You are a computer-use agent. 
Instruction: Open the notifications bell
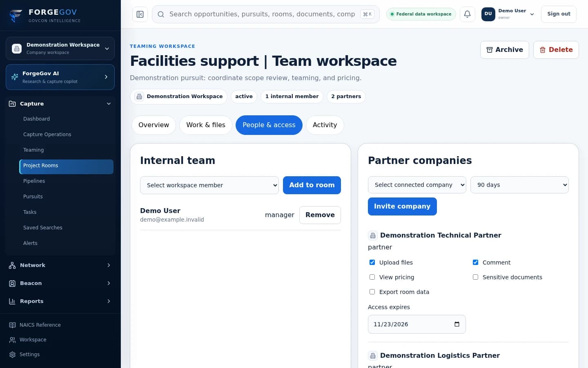tap(468, 14)
